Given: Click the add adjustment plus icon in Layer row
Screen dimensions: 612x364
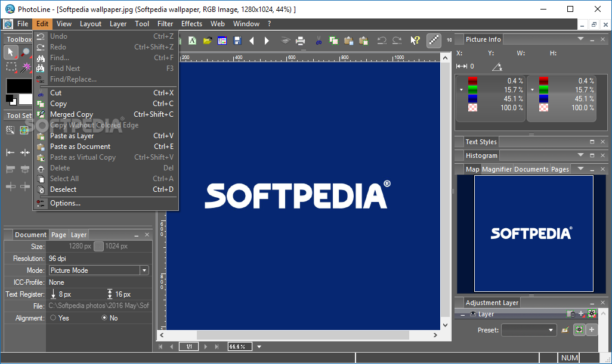Looking at the screenshot, I should tap(582, 314).
